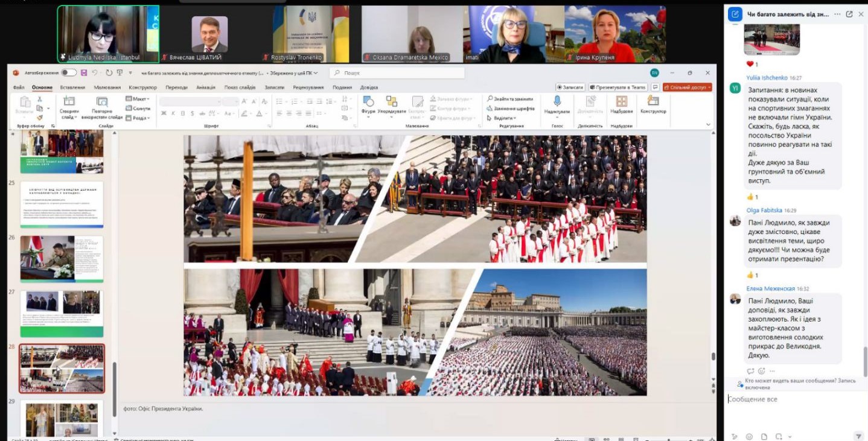Click the Undo arrow in quick access toolbar
The image size is (868, 441).
[x=95, y=73]
